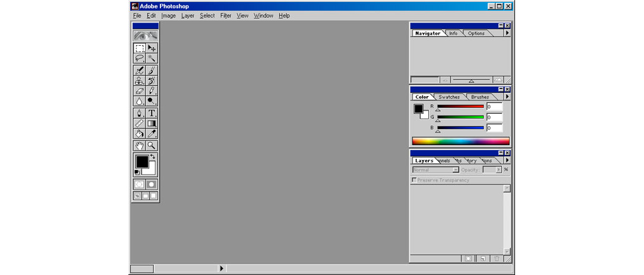Screen dimensions: 644x275
Task: Open the File menu
Action: (137, 16)
